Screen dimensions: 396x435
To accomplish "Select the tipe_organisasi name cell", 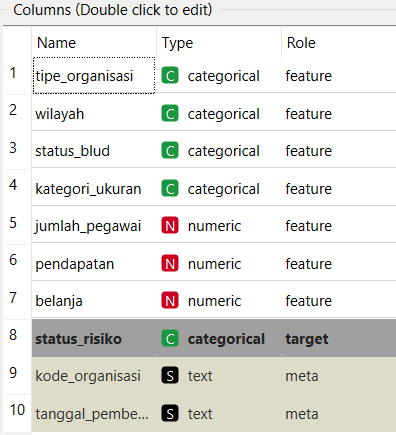I will pyautogui.click(x=94, y=75).
